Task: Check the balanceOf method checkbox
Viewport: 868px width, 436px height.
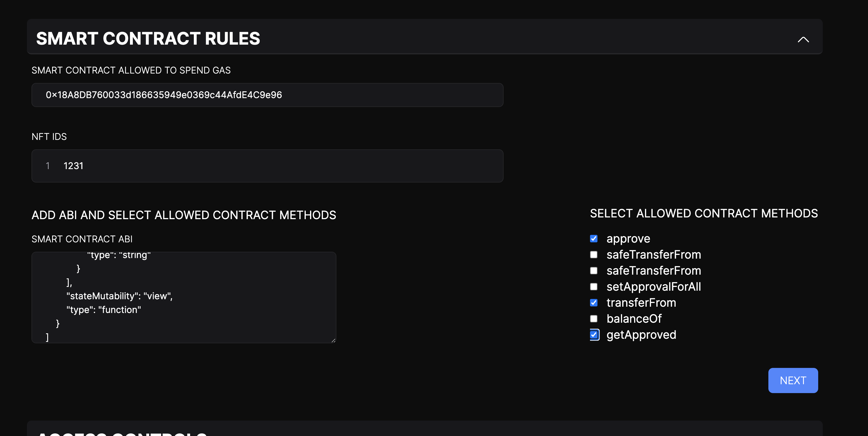Action: pos(594,318)
